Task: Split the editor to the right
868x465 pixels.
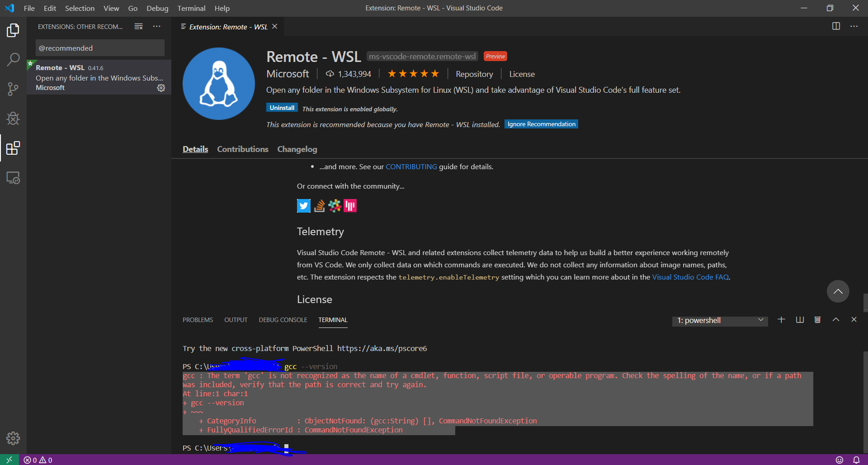Action: pos(836,26)
